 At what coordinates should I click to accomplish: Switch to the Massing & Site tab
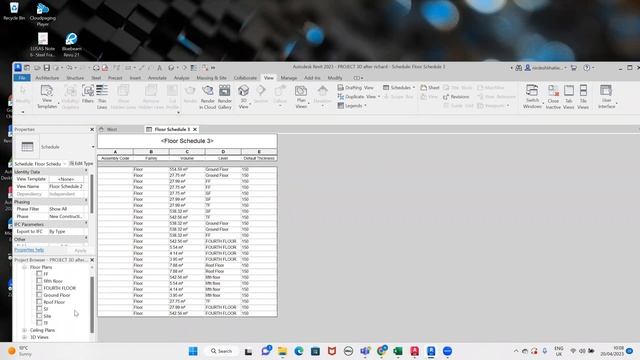[x=211, y=78]
